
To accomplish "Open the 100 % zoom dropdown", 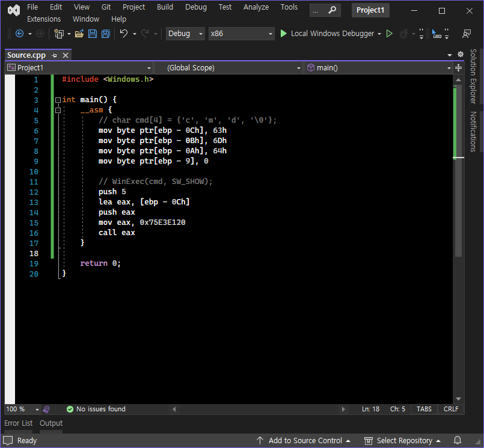I will click(22, 409).
